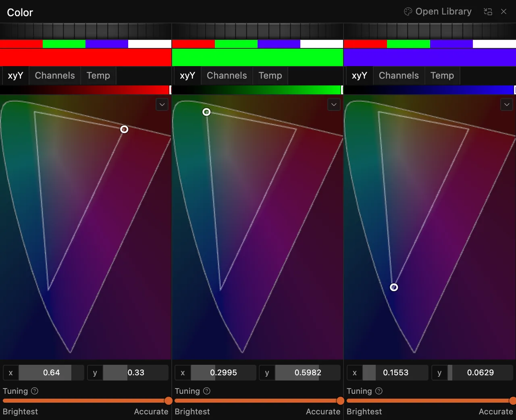This screenshot has width=516, height=420.
Task: Click the x value field 0.1553
Action: tap(395, 373)
